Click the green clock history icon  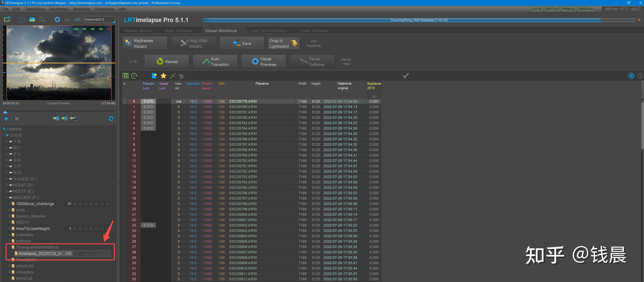[x=134, y=76]
